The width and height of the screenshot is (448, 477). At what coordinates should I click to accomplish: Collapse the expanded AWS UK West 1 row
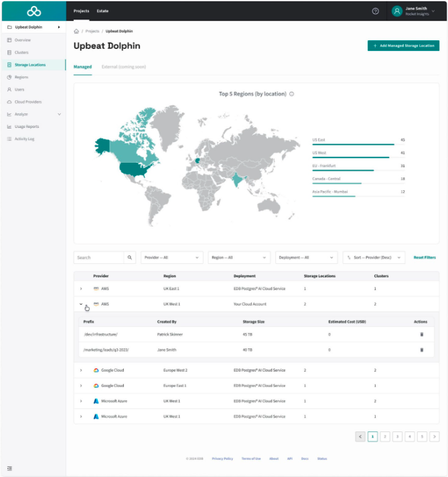point(81,304)
